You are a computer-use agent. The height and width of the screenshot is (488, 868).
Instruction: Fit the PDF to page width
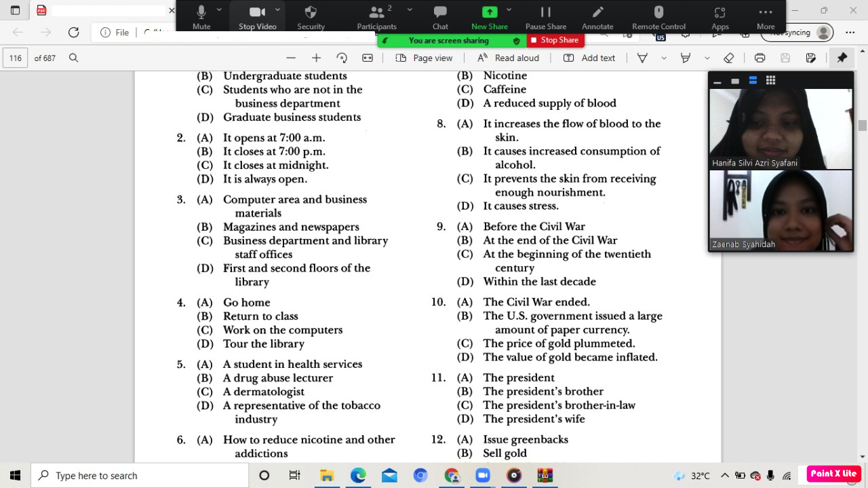click(367, 58)
